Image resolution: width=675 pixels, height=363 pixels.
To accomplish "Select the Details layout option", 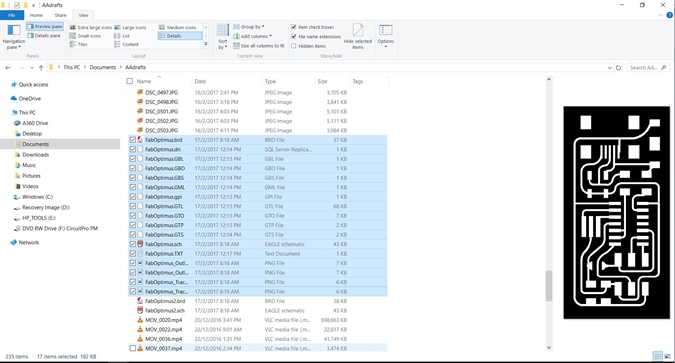I will click(x=180, y=36).
